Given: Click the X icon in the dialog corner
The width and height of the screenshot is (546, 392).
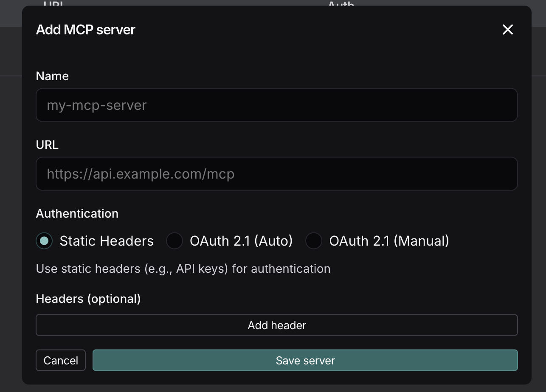Looking at the screenshot, I should tap(507, 30).
